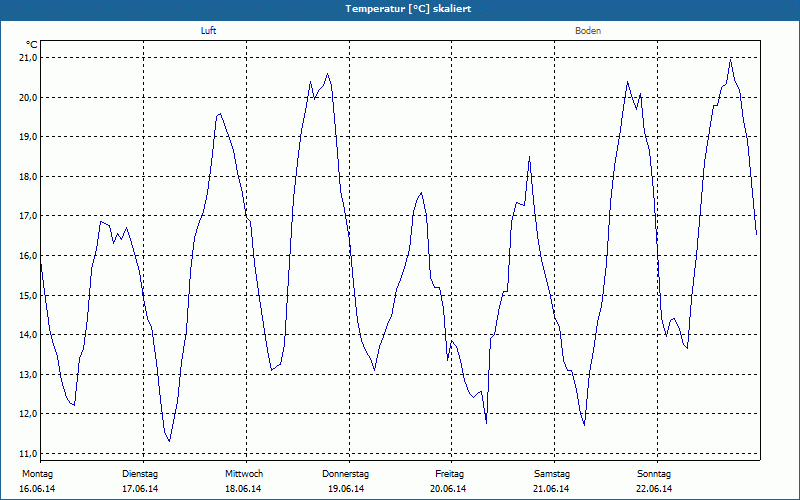The image size is (800, 500).
Task: Select the 20,0 y-axis value
Action: point(28,97)
